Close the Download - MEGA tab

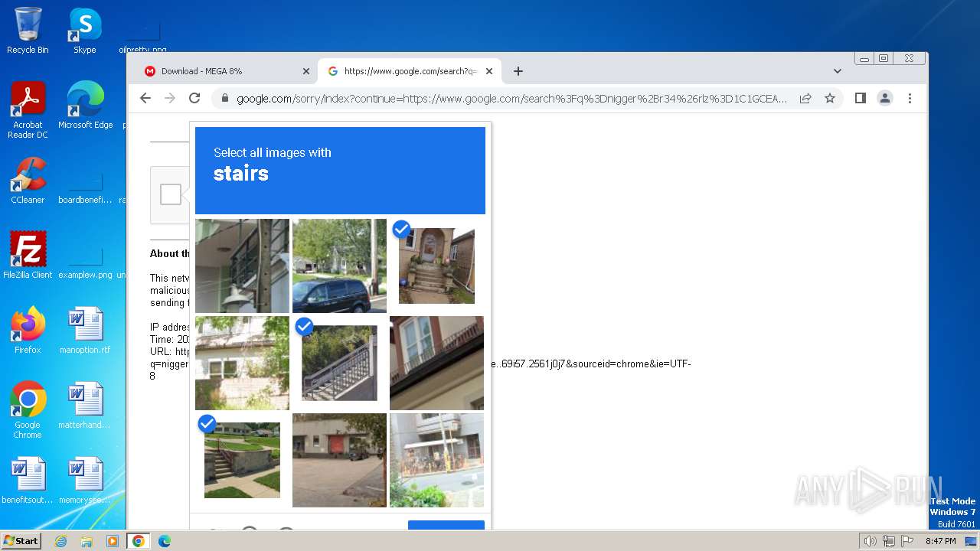click(x=306, y=71)
